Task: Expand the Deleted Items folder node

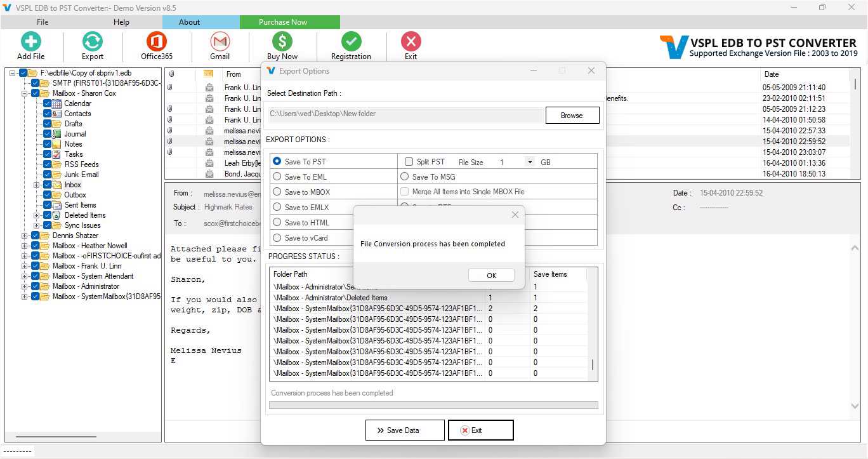Action: click(x=37, y=215)
